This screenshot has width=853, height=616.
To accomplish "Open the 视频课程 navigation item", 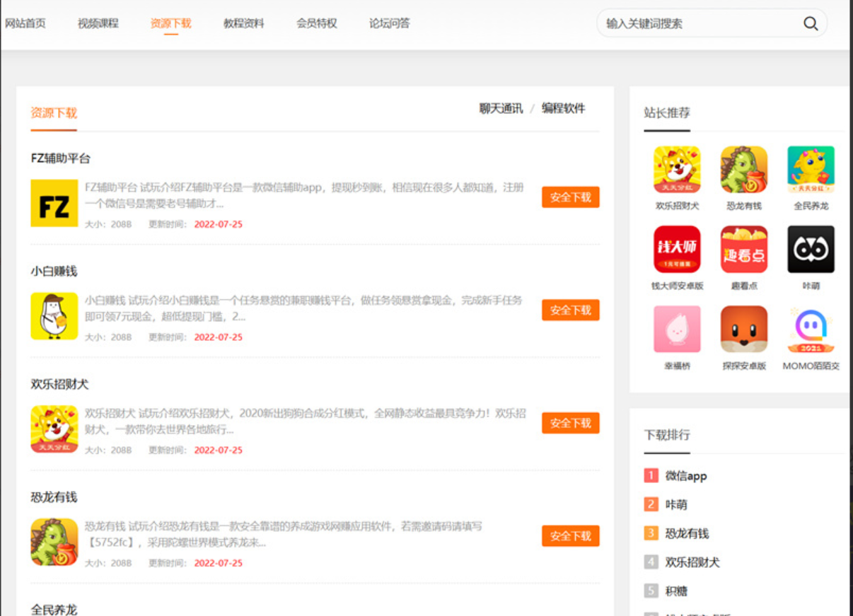I will click(98, 23).
